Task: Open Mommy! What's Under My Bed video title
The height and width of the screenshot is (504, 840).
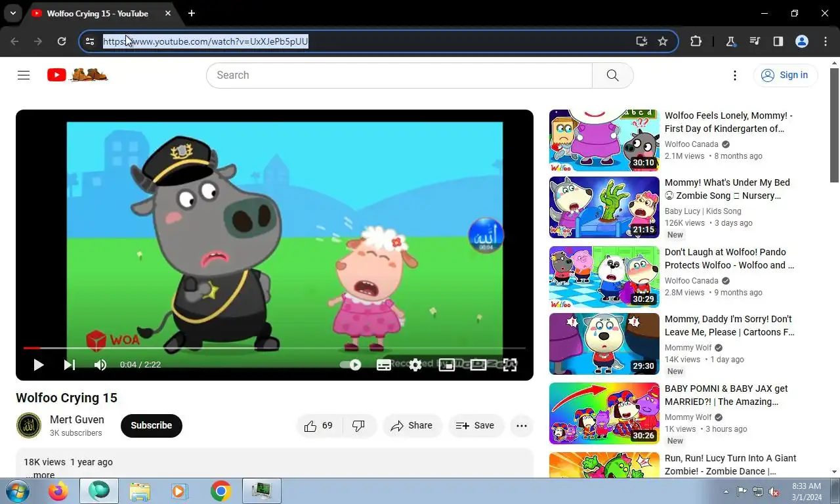Action: pyautogui.click(x=727, y=189)
